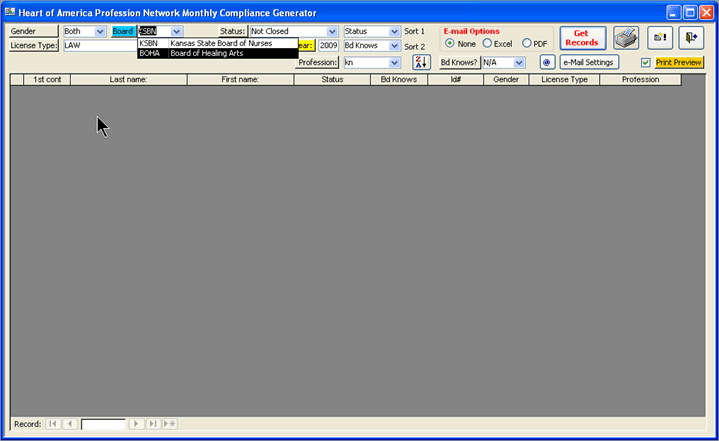The width and height of the screenshot is (719, 441).
Task: Collapse the Board dropdown arrow
Action: [177, 31]
